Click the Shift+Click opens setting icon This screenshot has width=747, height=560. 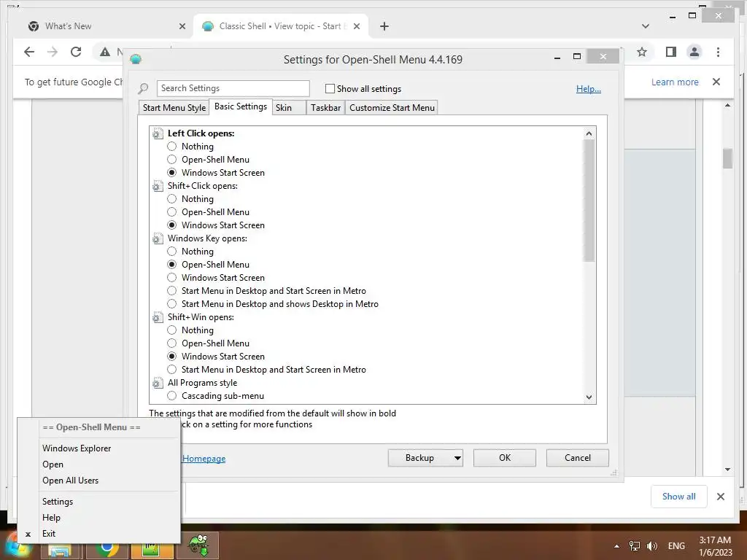(x=158, y=186)
